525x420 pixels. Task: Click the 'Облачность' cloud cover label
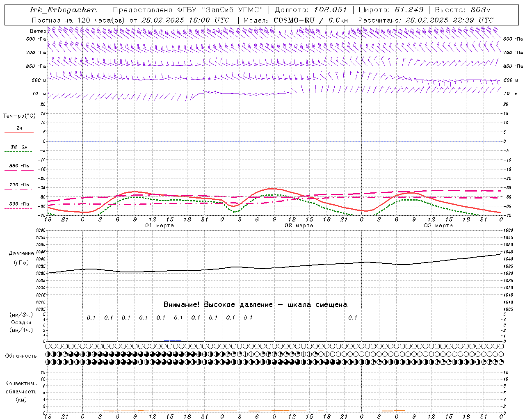click(x=21, y=356)
